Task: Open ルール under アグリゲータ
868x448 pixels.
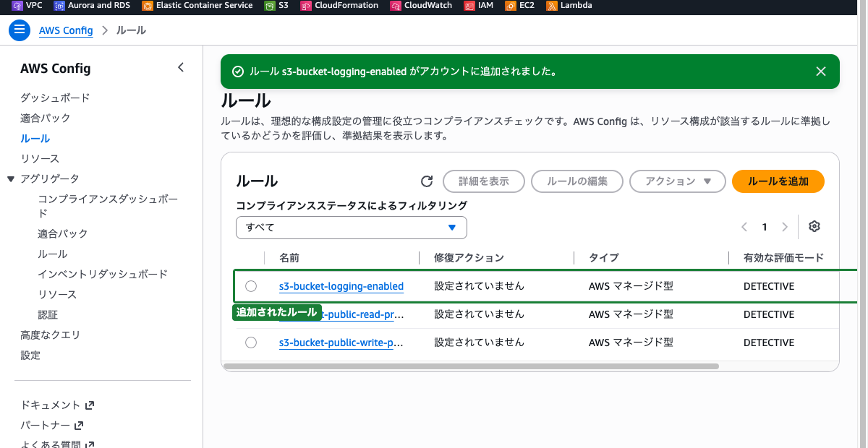Action: pyautogui.click(x=53, y=254)
